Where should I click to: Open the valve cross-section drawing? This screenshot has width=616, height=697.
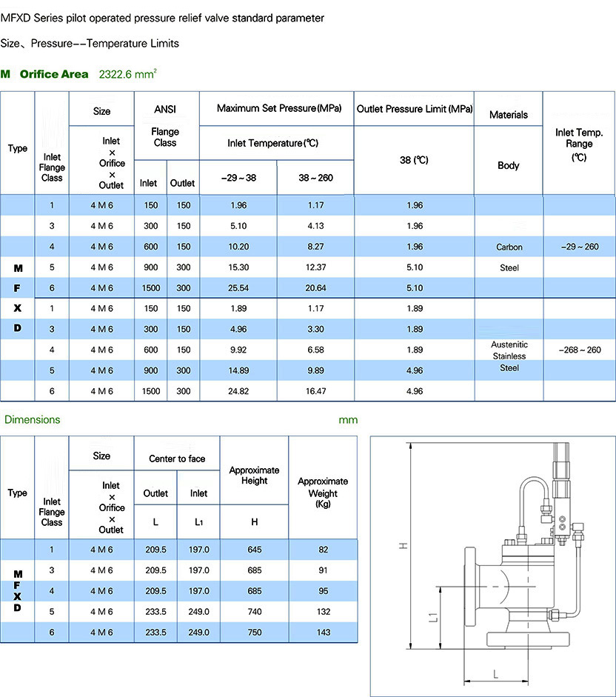(493, 566)
